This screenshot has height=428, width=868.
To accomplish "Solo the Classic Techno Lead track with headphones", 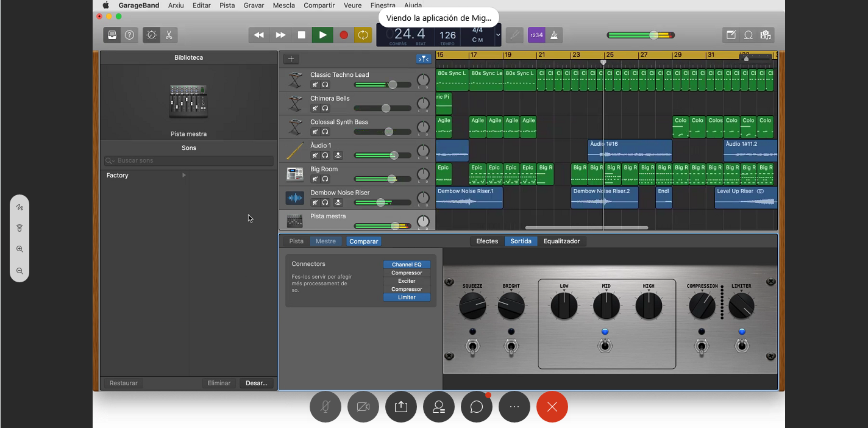I will tap(325, 85).
